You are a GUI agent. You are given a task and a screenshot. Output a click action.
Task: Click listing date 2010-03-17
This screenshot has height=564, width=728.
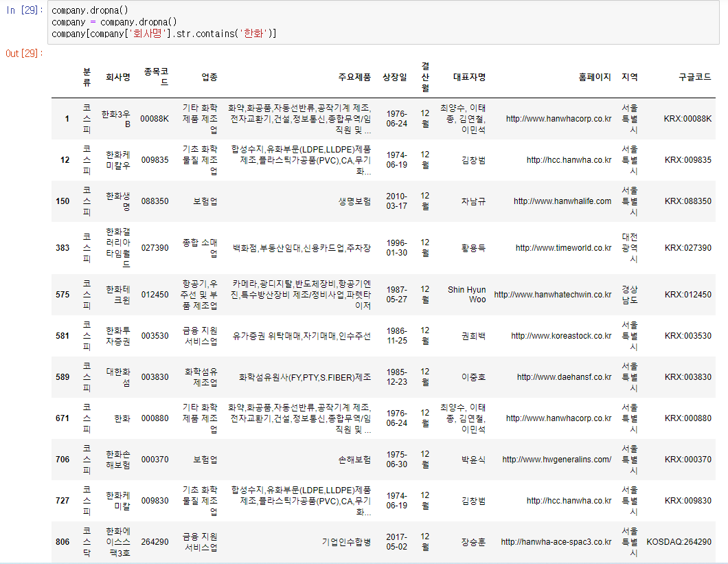[396, 201]
